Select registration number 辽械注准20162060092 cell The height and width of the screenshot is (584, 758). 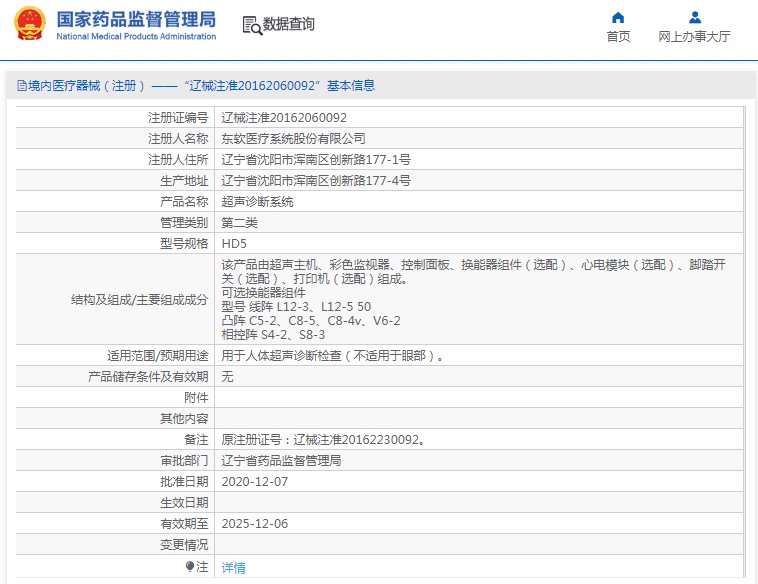tap(284, 117)
